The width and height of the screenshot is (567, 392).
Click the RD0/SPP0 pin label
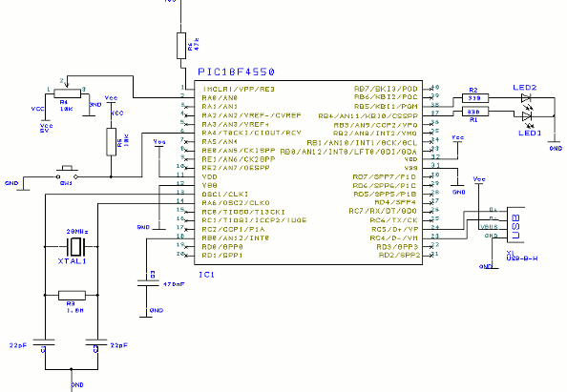pos(222,247)
